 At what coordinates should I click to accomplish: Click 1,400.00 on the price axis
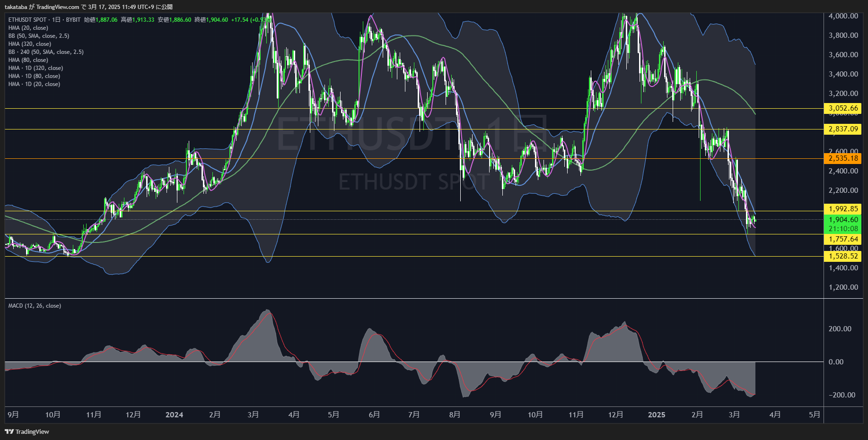(x=843, y=268)
